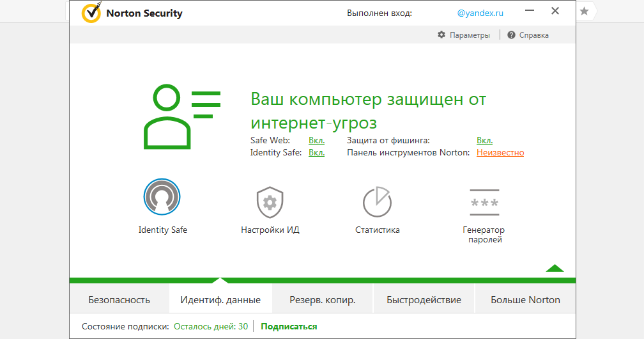
Task: Click Панель инструментов Norton label
Action: click(408, 153)
